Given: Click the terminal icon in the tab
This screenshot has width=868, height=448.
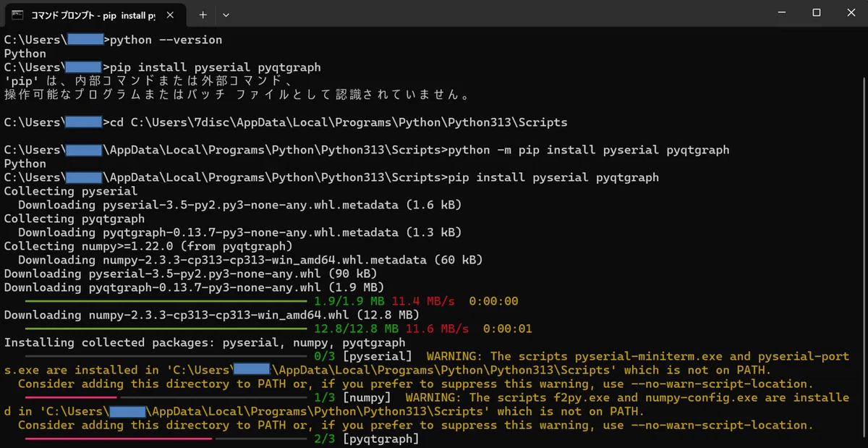Looking at the screenshot, I should click(17, 14).
